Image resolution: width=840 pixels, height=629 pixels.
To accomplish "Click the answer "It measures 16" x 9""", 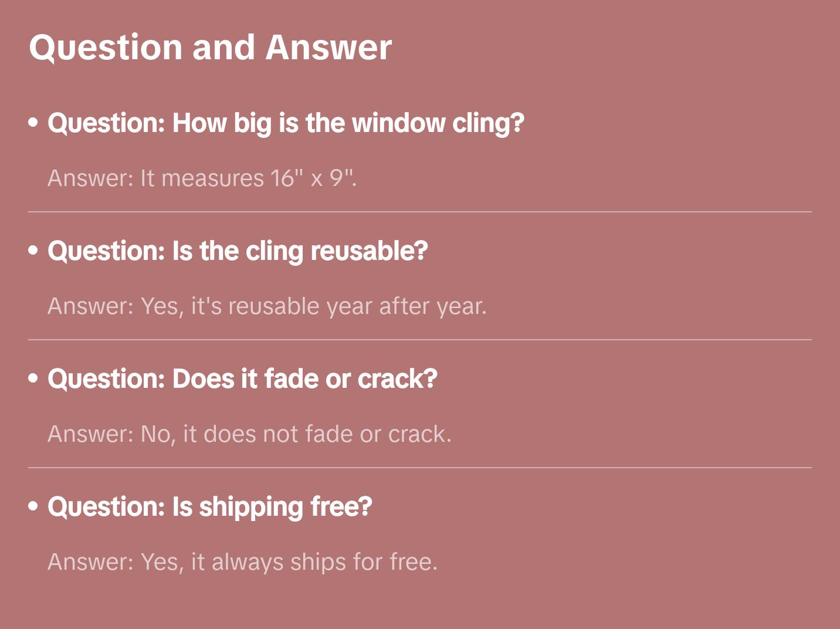I will 202,178.
